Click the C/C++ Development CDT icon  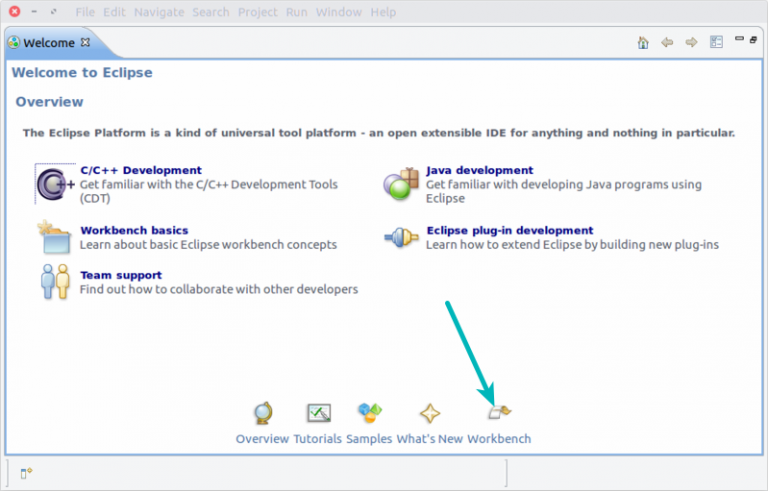[x=55, y=184]
